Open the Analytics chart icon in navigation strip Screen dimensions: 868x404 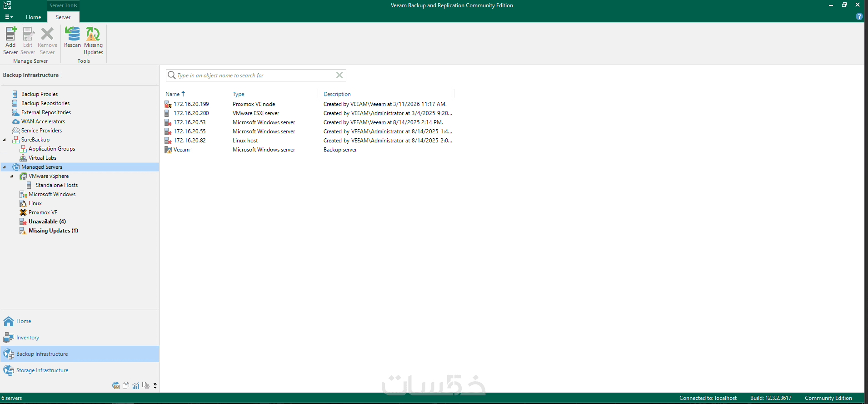(136, 385)
